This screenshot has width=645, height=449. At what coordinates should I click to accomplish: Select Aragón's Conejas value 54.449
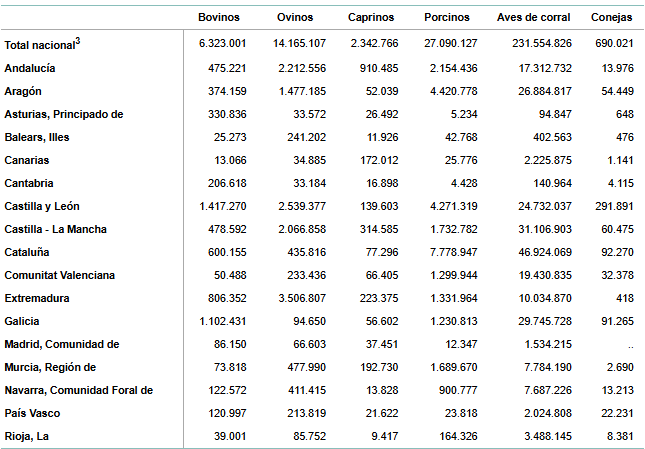(613, 91)
